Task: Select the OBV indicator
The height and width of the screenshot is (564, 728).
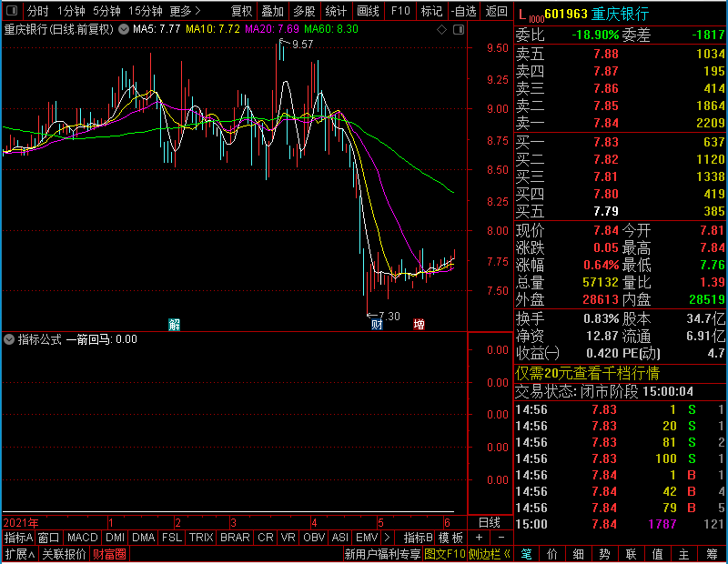Action: pyautogui.click(x=314, y=538)
